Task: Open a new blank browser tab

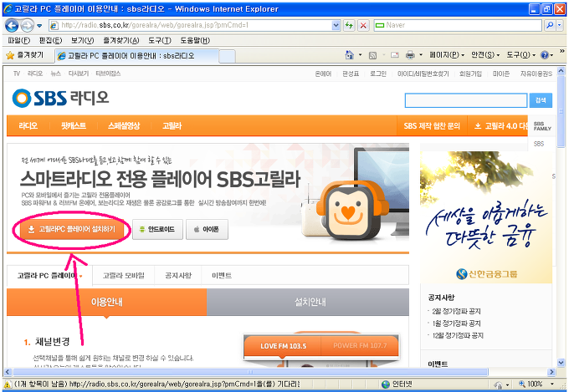Action: 227,56
